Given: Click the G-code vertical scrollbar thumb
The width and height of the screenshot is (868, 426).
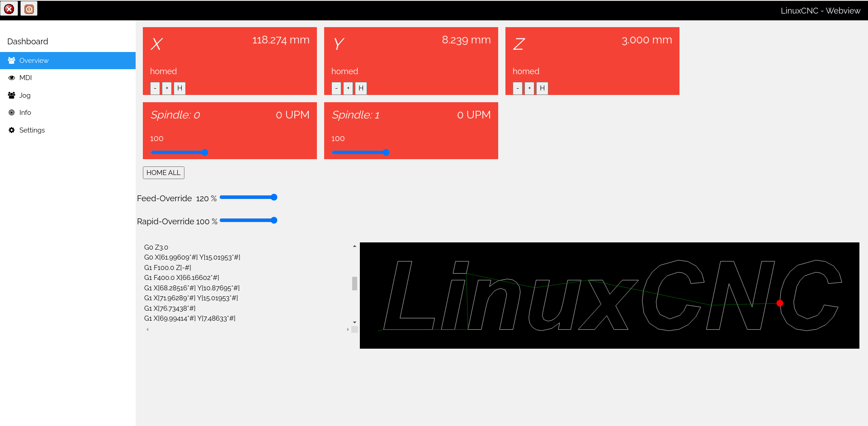Looking at the screenshot, I should tap(354, 284).
